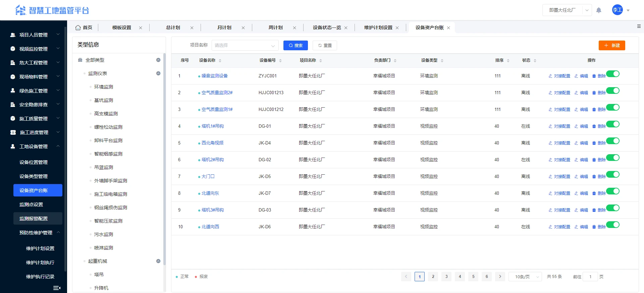The height and width of the screenshot is (293, 644).
Task: Sort by 设备编号 column arrows
Action: (x=280, y=61)
